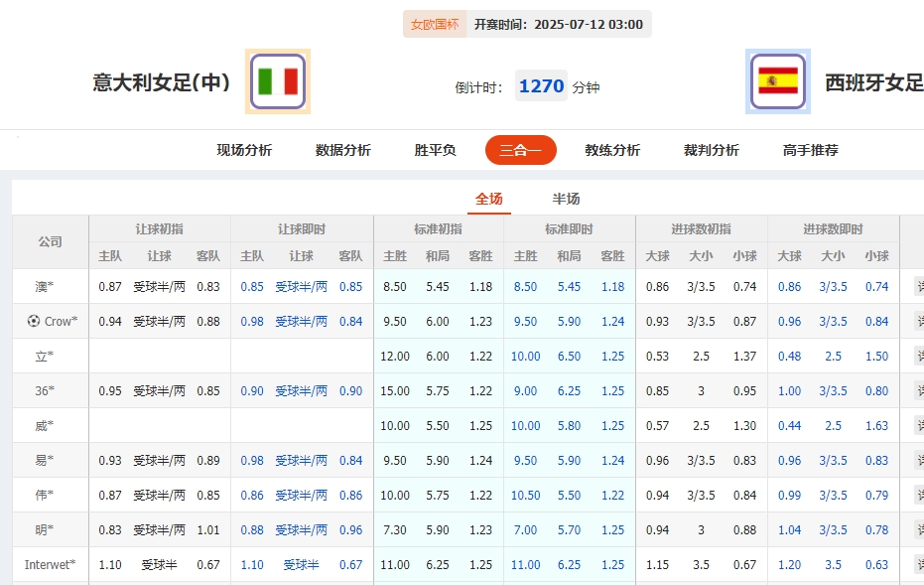924x585 pixels.
Task: Click Interwet* live home odds 11.00
Action: pyautogui.click(x=524, y=564)
